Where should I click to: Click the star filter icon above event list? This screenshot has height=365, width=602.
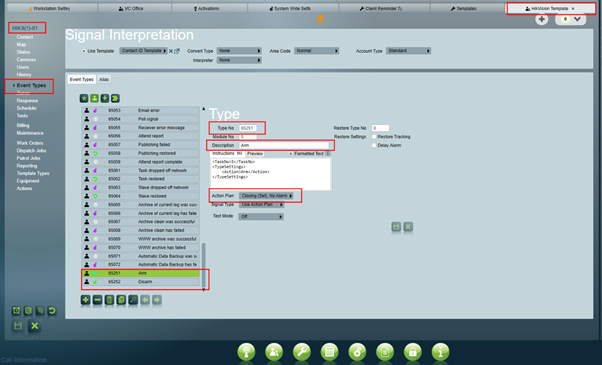click(x=84, y=98)
